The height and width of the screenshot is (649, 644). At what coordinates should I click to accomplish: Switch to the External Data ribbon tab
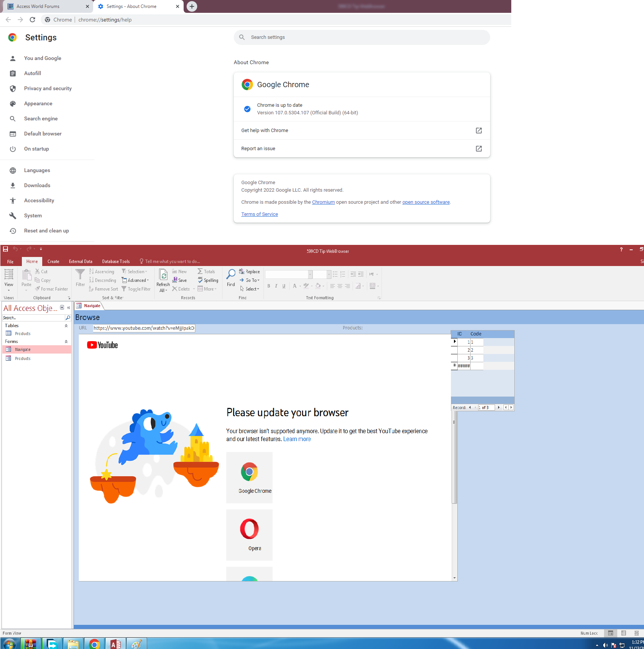tap(80, 261)
